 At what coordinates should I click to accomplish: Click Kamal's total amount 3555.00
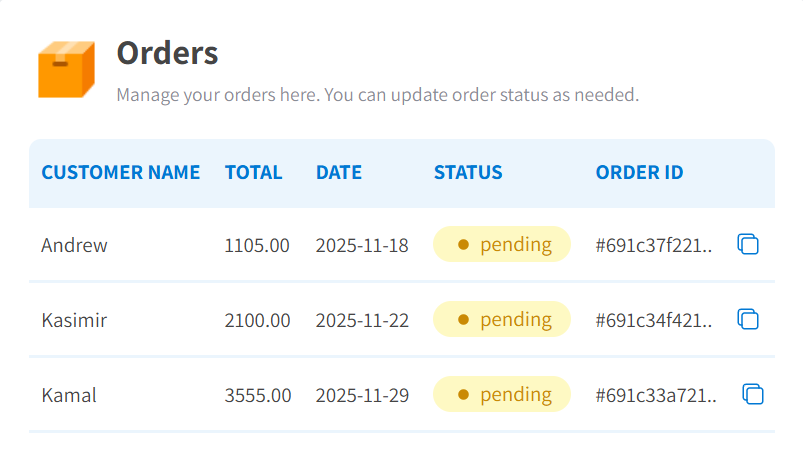258,395
